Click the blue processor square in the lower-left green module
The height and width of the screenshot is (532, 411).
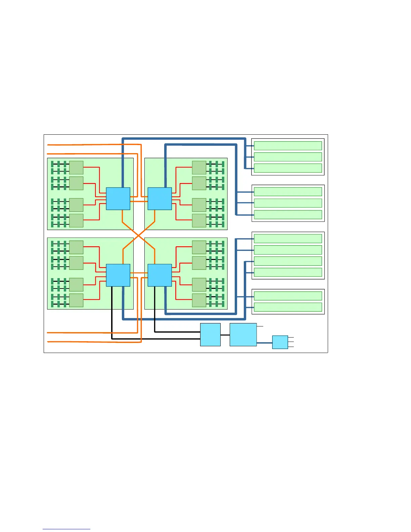[118, 275]
